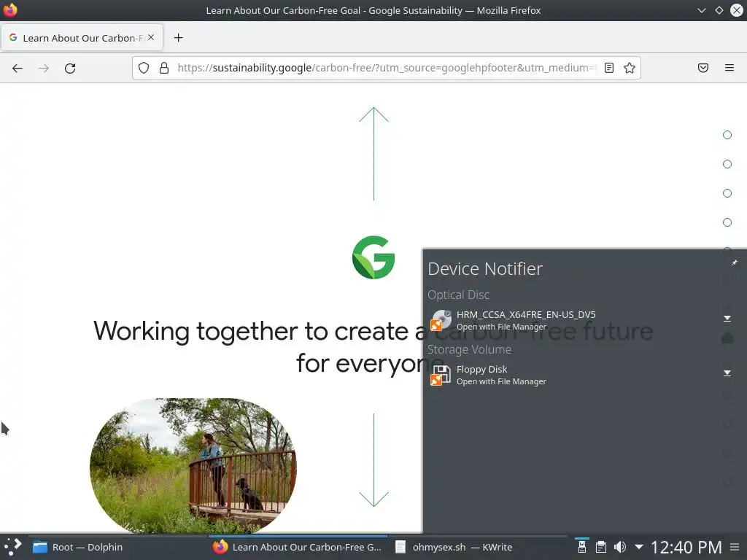Image resolution: width=747 pixels, height=560 pixels.
Task: Select third page section dot indicator
Action: (x=727, y=192)
